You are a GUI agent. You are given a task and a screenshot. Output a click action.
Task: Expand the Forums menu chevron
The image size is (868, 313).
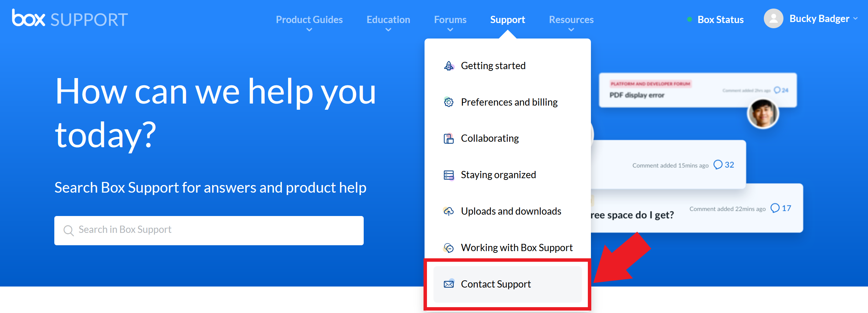(x=450, y=30)
